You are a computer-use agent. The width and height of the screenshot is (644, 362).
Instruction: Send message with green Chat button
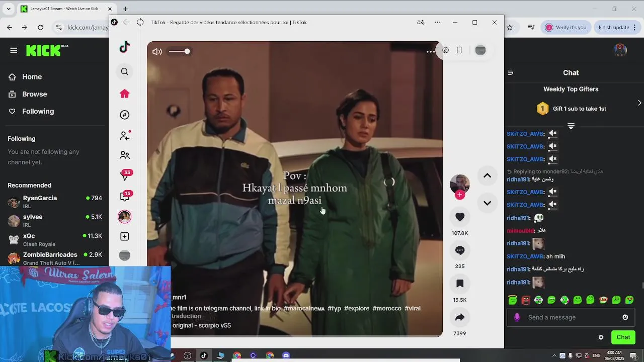coord(623,337)
